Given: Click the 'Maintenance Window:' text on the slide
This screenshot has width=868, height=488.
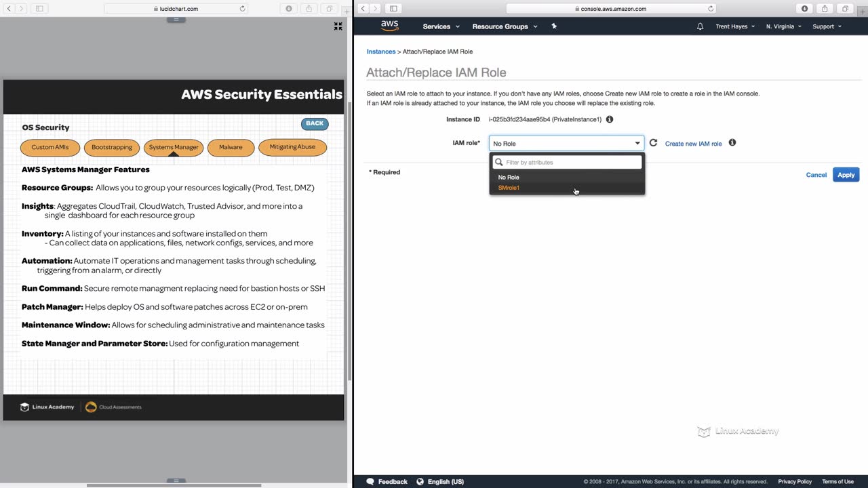Looking at the screenshot, I should pyautogui.click(x=65, y=325).
